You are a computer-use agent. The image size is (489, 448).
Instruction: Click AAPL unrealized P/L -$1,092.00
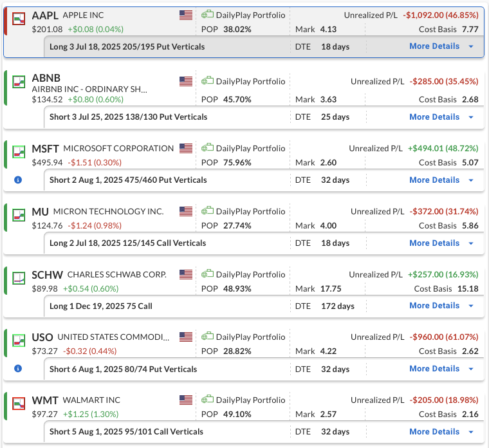(x=441, y=15)
